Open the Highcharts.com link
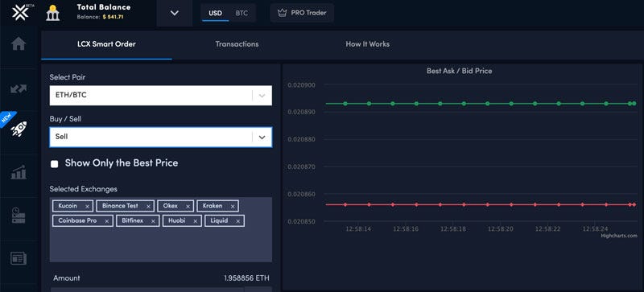Viewport: 644px width, 292px height. click(619, 236)
